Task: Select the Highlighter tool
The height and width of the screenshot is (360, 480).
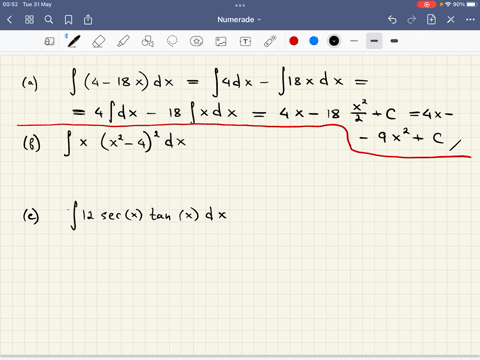Action: (x=123, y=41)
